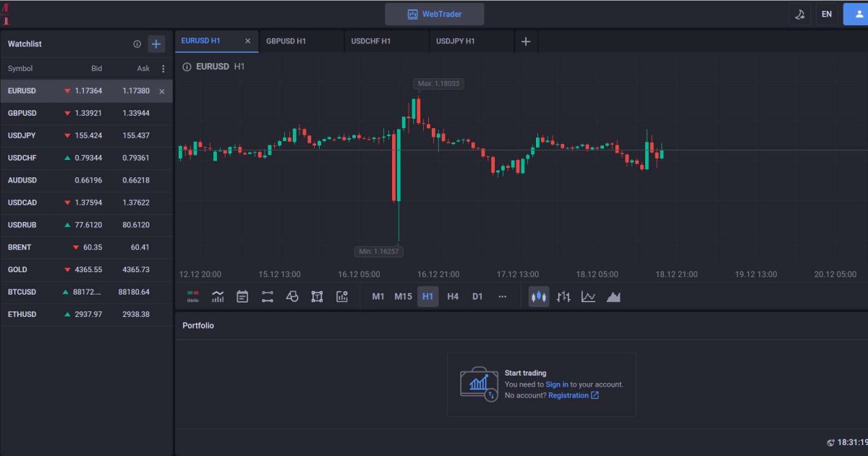Select the text annotation tool icon
Viewport: 868px width, 456px height.
[317, 297]
